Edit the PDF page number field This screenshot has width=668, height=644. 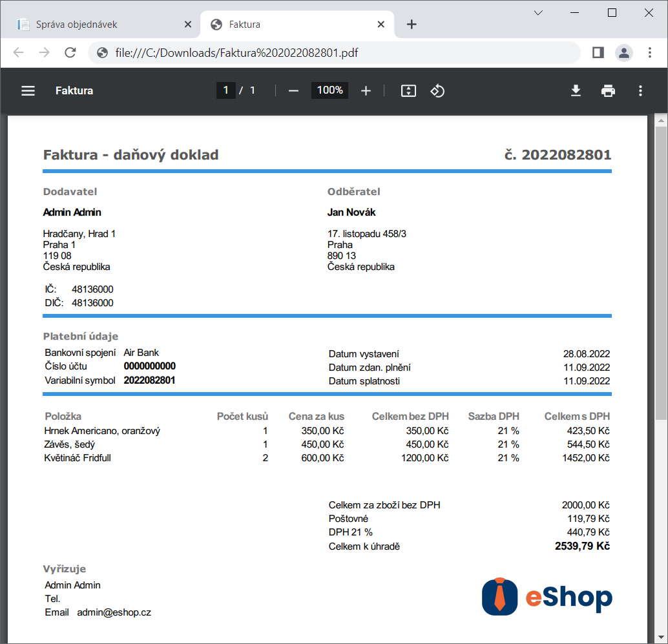point(225,90)
